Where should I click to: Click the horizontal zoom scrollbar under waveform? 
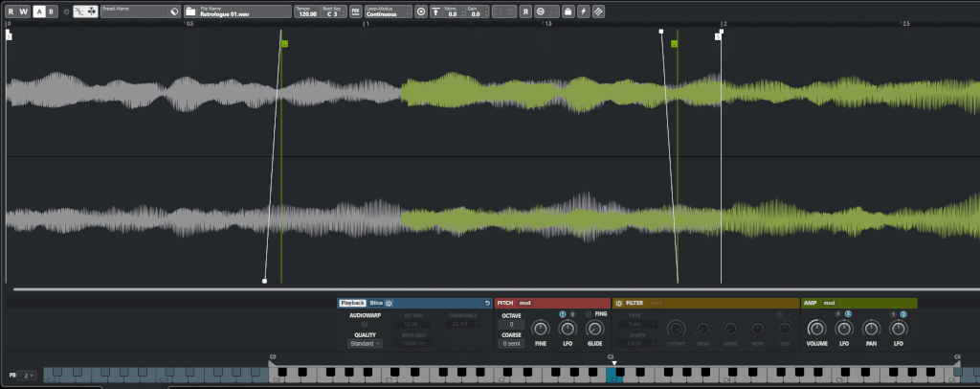[x=497, y=289]
